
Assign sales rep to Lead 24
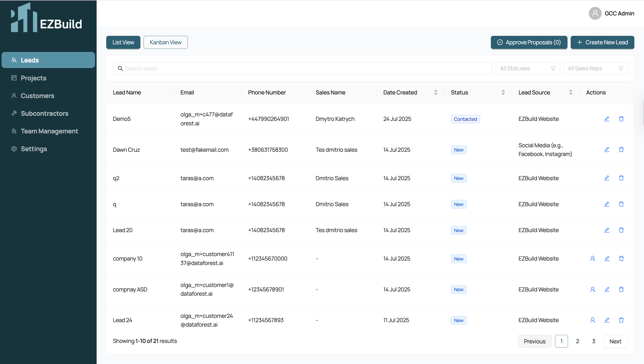pyautogui.click(x=593, y=320)
